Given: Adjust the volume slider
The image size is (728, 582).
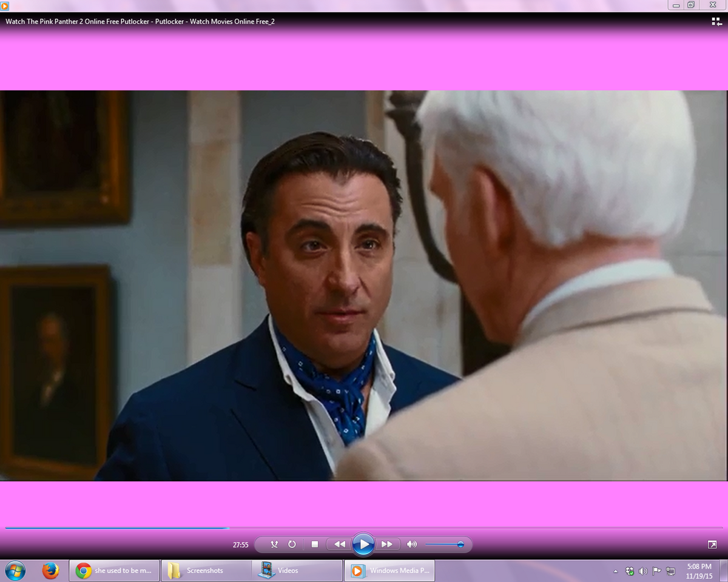Looking at the screenshot, I should pyautogui.click(x=445, y=544).
